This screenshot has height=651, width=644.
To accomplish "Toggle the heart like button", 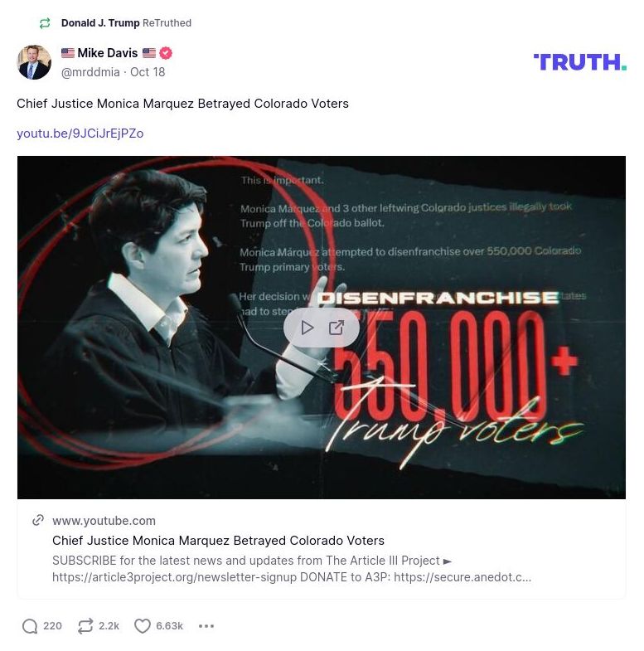I will coord(143,626).
